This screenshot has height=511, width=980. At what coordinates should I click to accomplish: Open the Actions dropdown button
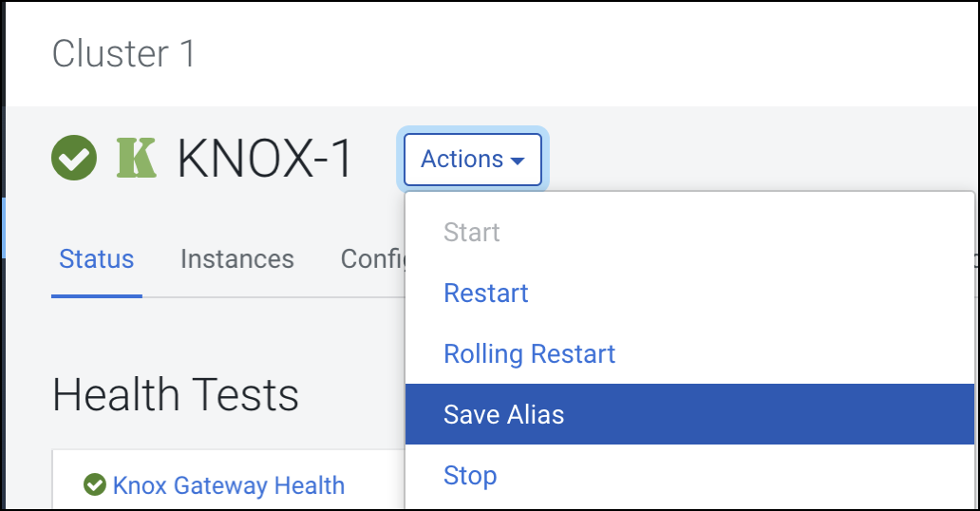pyautogui.click(x=472, y=160)
